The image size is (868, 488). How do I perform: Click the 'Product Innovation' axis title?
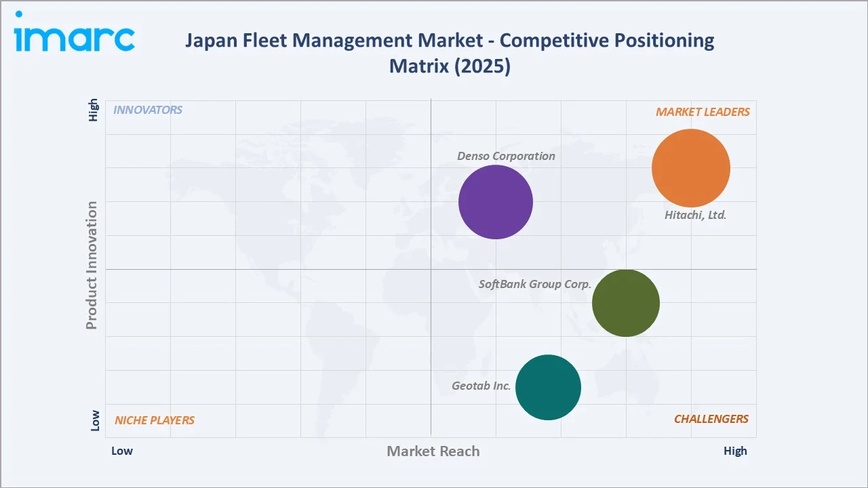[x=92, y=265]
